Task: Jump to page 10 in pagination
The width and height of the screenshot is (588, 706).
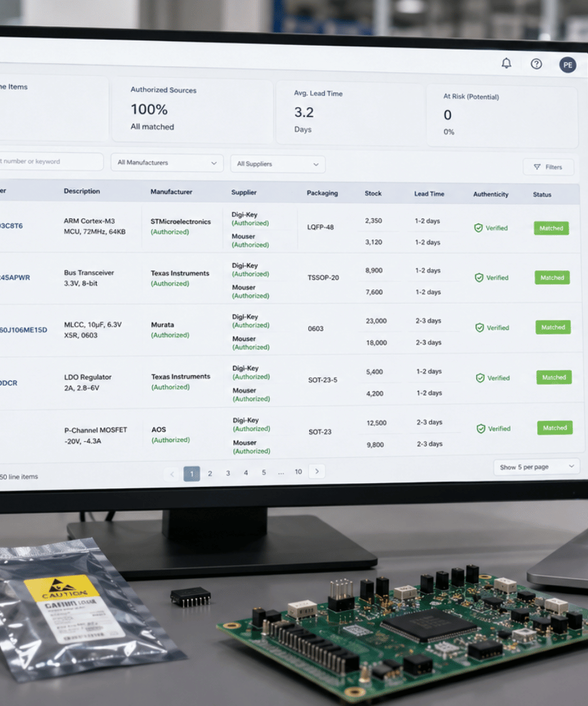Action: click(299, 472)
